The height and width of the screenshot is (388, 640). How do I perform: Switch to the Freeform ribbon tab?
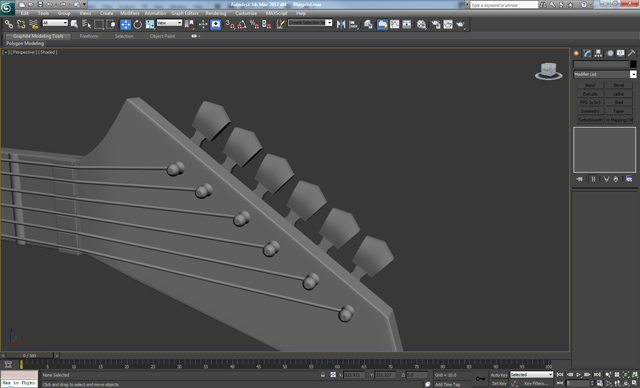point(89,36)
